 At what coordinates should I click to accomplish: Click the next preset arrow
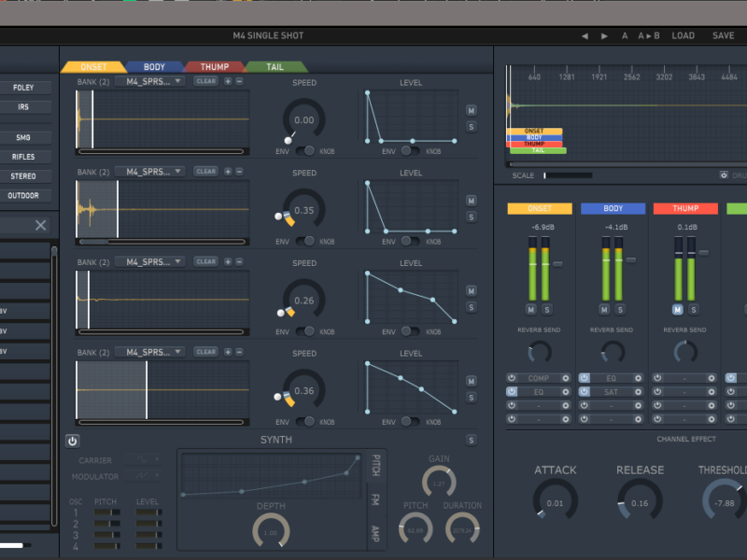point(604,35)
